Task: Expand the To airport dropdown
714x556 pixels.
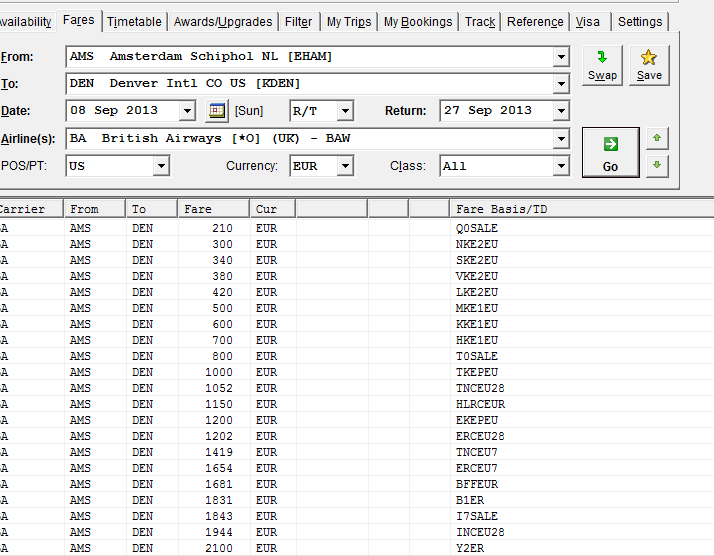Action: [561, 84]
